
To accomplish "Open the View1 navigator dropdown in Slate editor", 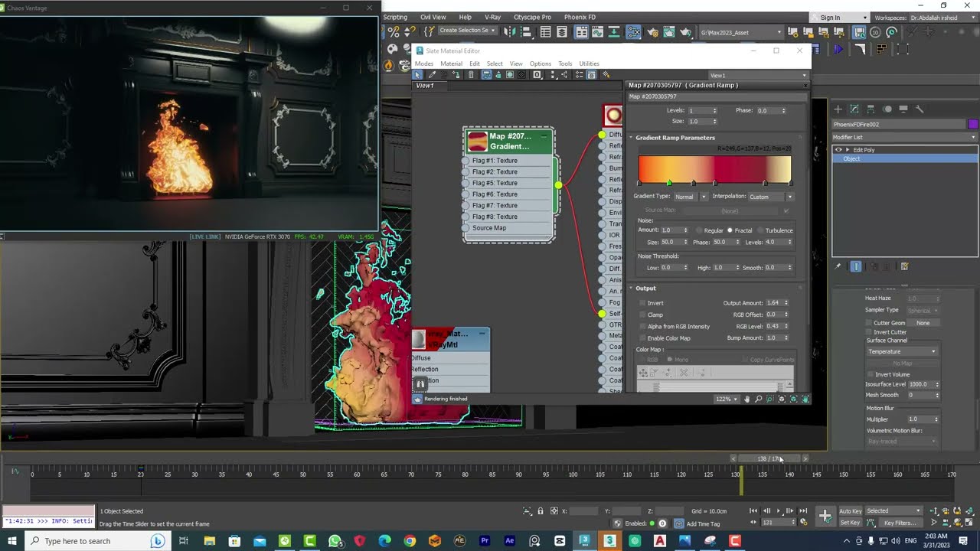I will pyautogui.click(x=759, y=75).
